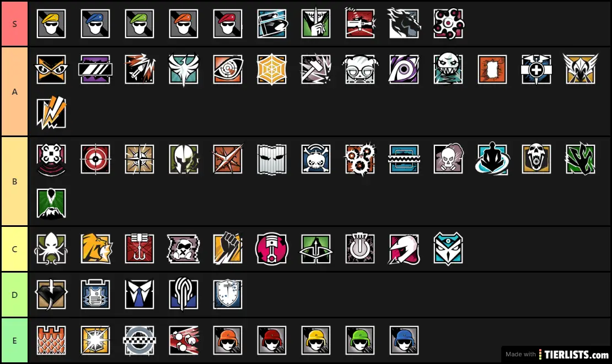
Task: Select the red bullseye target icon
Action: click(x=95, y=159)
